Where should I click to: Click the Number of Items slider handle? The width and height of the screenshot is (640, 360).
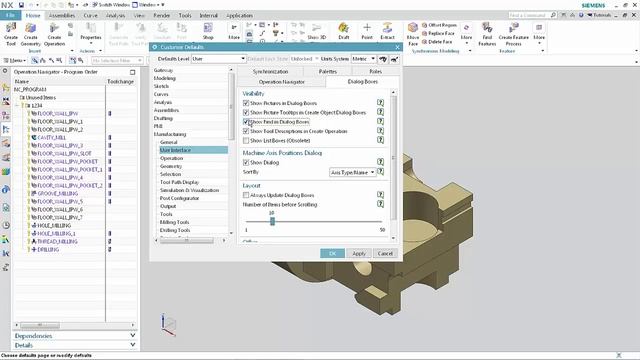[272, 221]
